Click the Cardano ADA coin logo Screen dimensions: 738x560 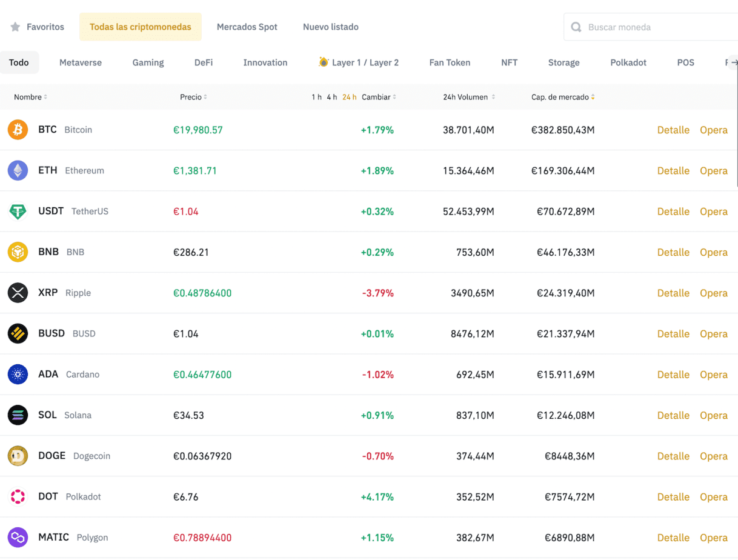tap(18, 375)
